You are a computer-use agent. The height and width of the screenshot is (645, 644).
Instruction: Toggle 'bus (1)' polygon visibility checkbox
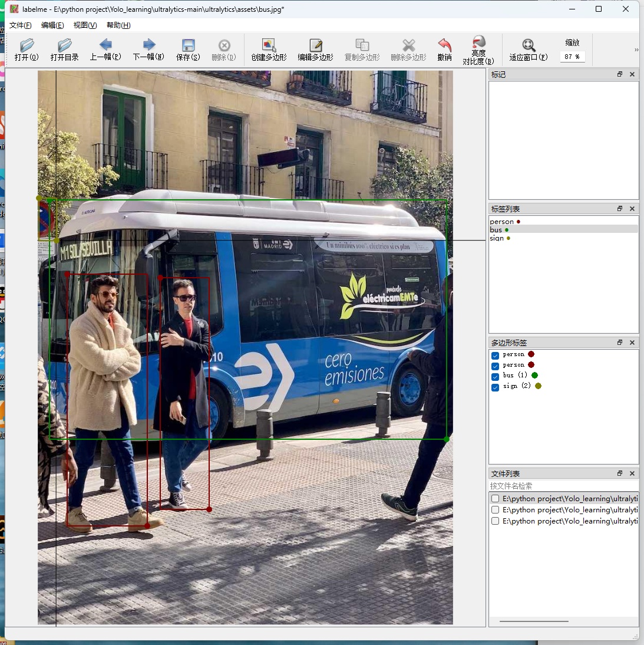[496, 376]
